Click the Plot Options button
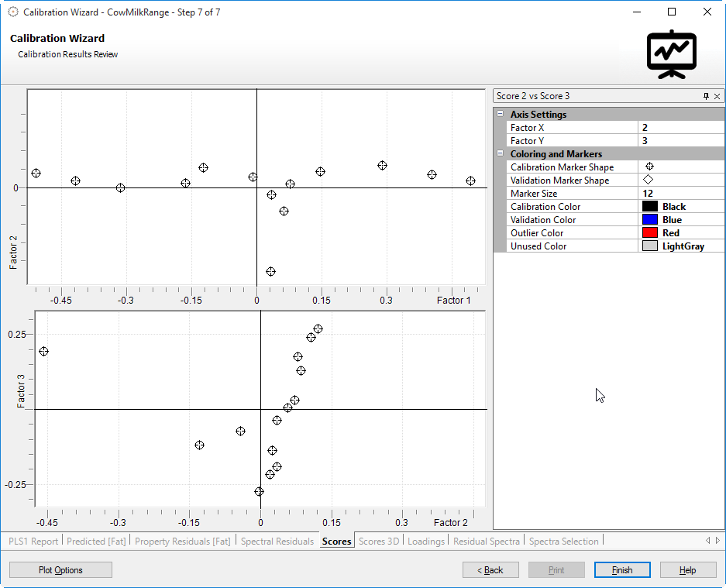The image size is (726, 588). coord(60,570)
